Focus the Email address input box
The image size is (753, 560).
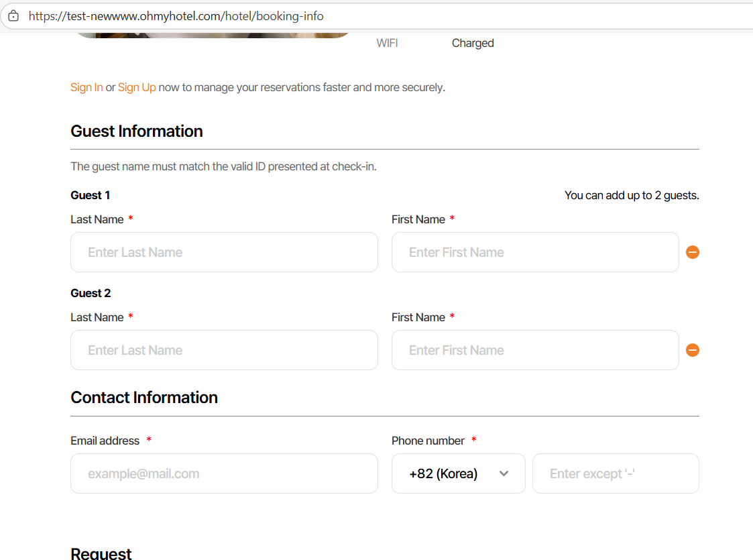pos(224,473)
